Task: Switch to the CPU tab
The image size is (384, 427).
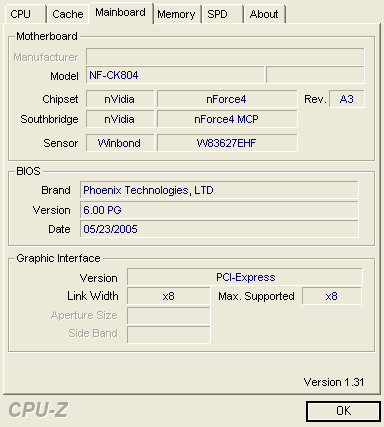Action: point(25,14)
